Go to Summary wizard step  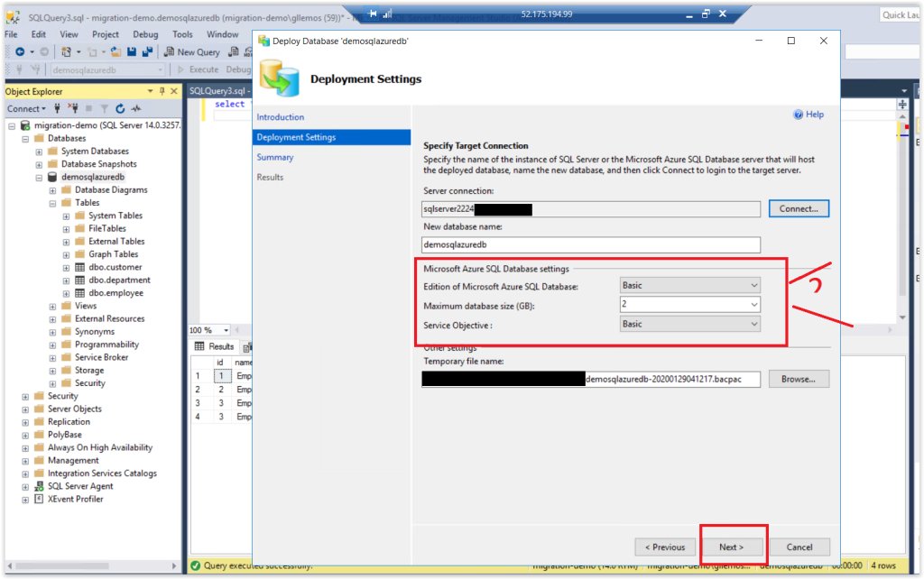click(274, 157)
